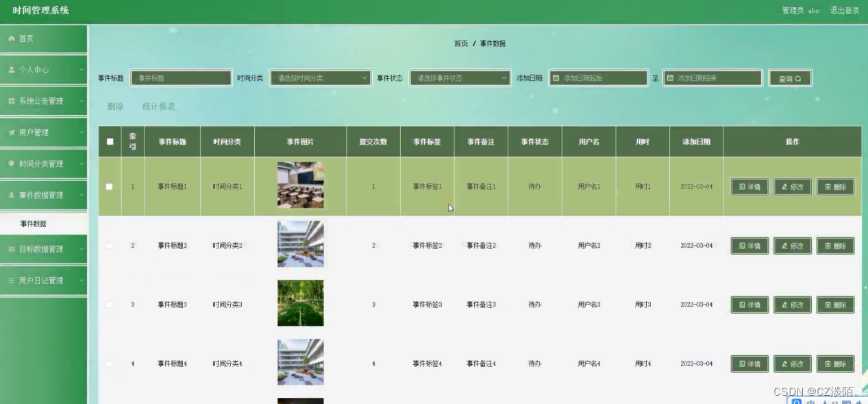Screen dimensions: 868x404
Task: Click the calendar icon in 添加日期起始 field
Action: (x=556, y=78)
